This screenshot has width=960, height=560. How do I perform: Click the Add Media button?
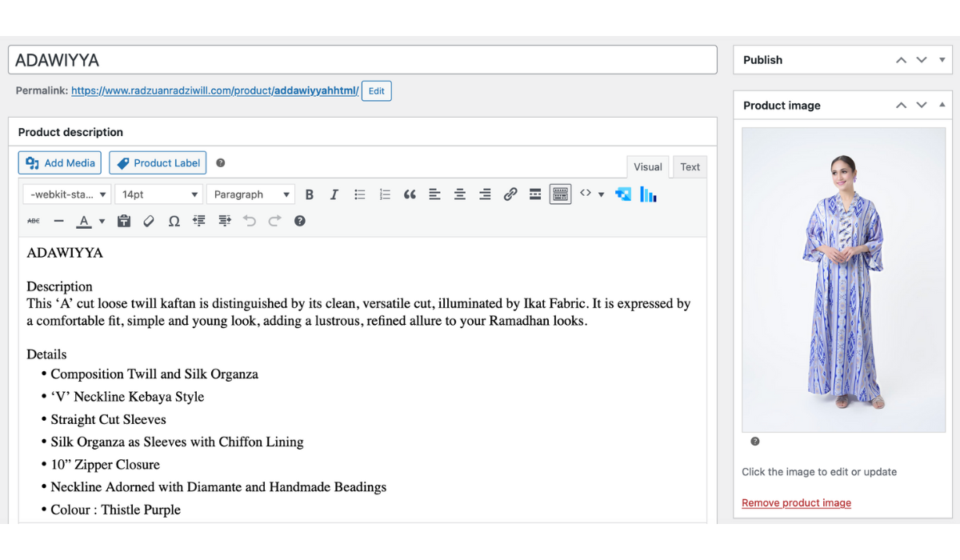(60, 163)
